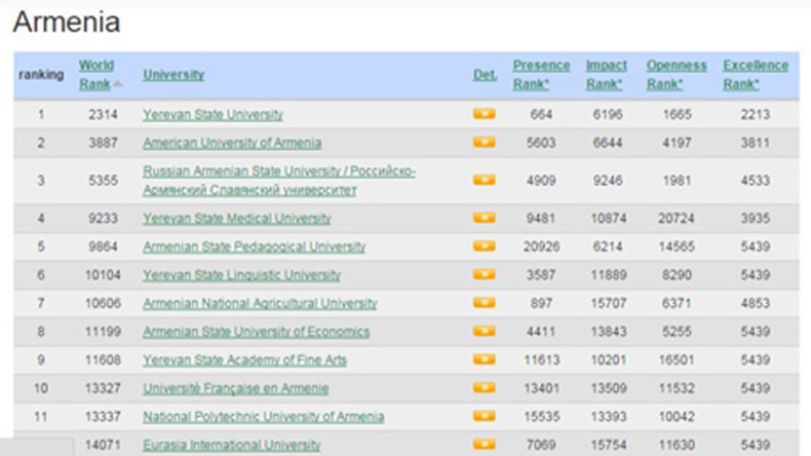Open details icon for Yerevan State Linguistic University
Image resolution: width=811 pixels, height=456 pixels.
484,275
